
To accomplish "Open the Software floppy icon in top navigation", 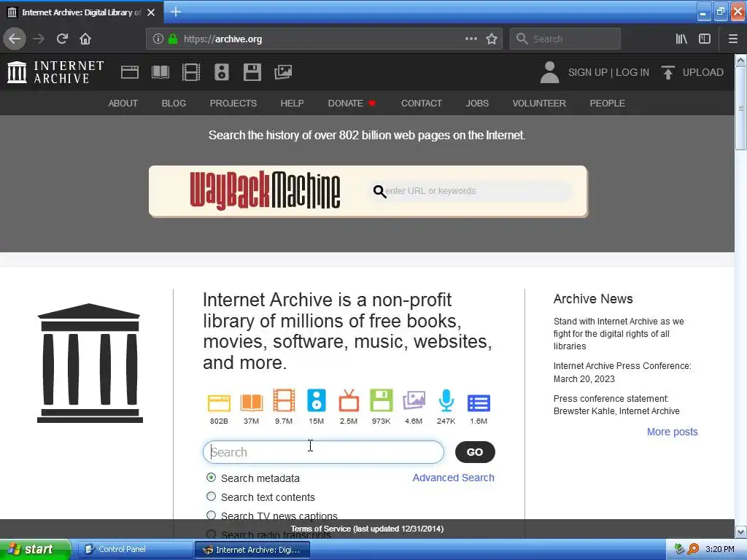I will click(252, 72).
